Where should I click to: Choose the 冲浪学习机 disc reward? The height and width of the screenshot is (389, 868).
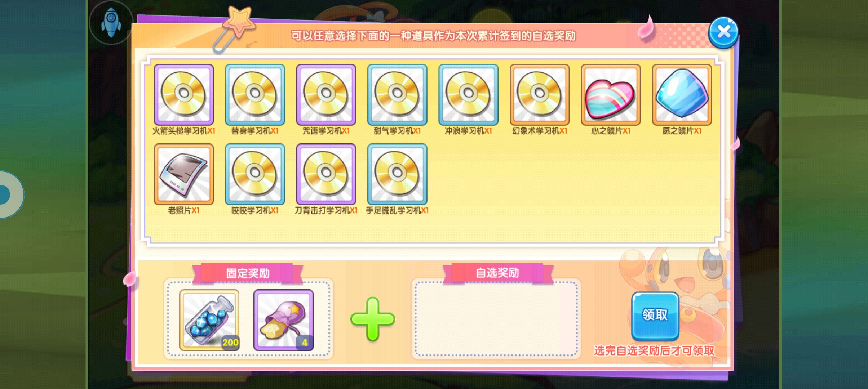(x=468, y=95)
